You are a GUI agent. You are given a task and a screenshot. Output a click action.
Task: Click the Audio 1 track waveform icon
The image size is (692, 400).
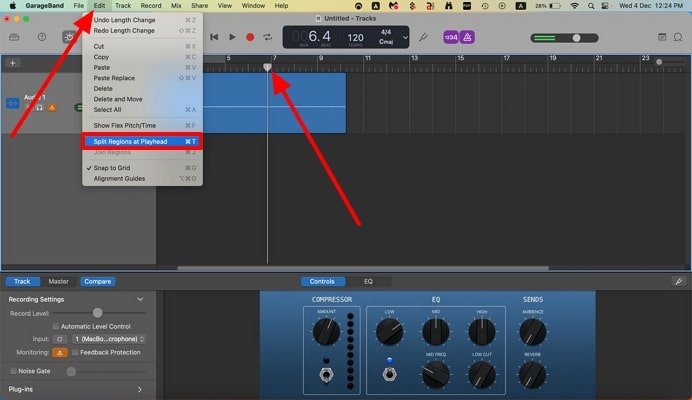pyautogui.click(x=12, y=103)
